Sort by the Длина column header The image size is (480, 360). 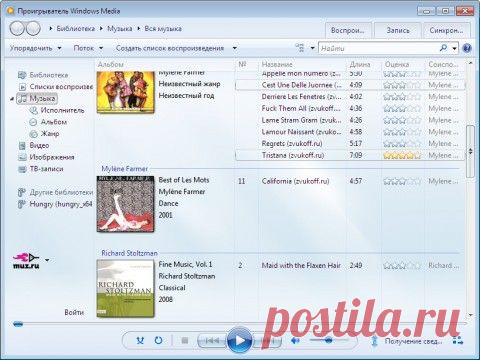[360, 64]
